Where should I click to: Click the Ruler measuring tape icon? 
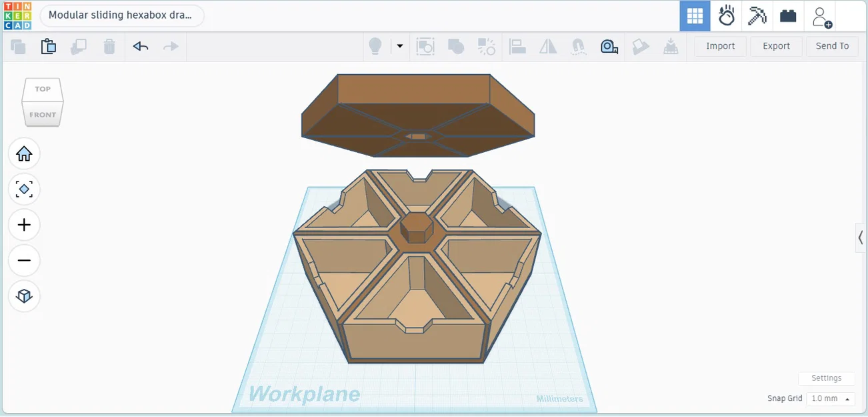point(609,47)
